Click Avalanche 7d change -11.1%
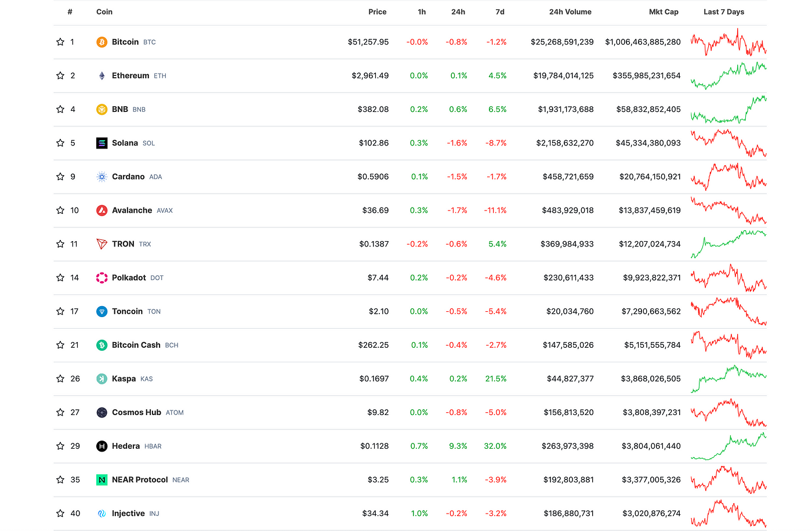The height and width of the screenshot is (531, 812). [x=495, y=210]
